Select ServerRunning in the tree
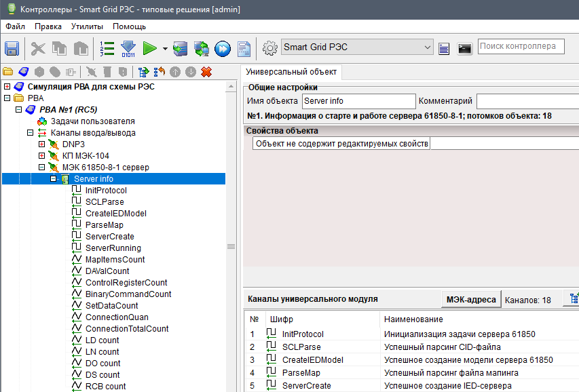Image resolution: width=579 pixels, height=392 pixels. pyautogui.click(x=113, y=248)
